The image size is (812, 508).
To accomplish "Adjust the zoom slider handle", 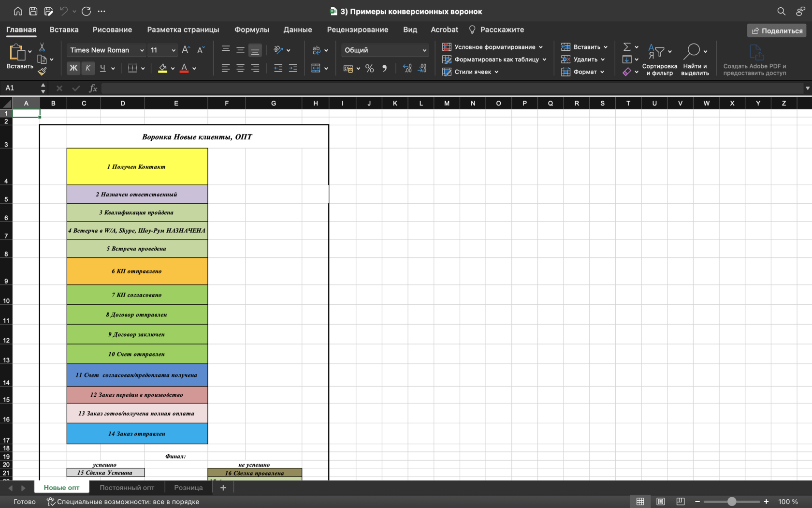I will [732, 502].
